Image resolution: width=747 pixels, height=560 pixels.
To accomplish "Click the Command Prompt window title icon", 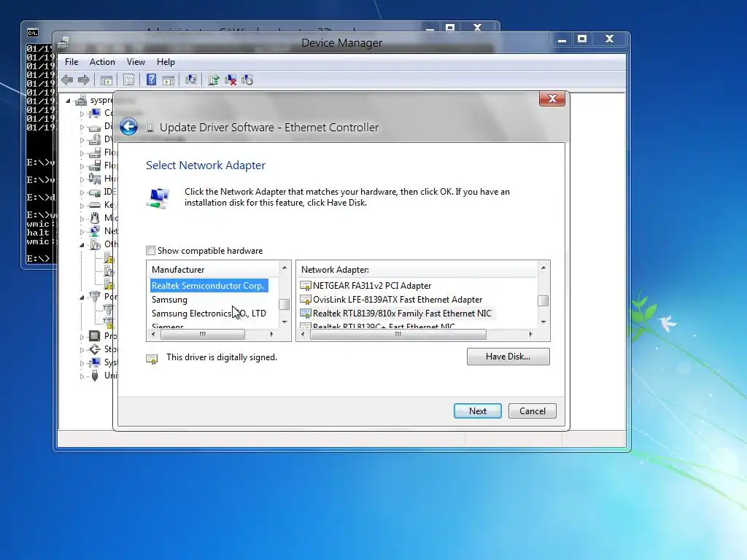I will click(32, 33).
